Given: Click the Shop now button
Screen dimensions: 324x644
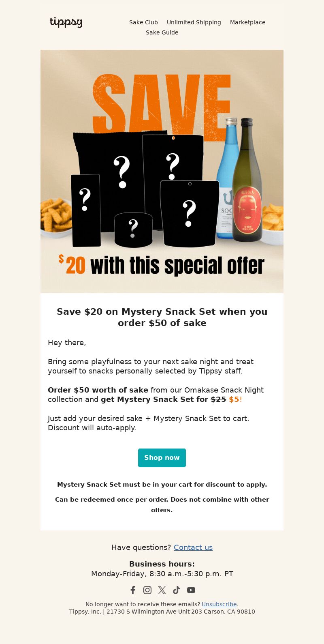Looking at the screenshot, I should tap(162, 457).
